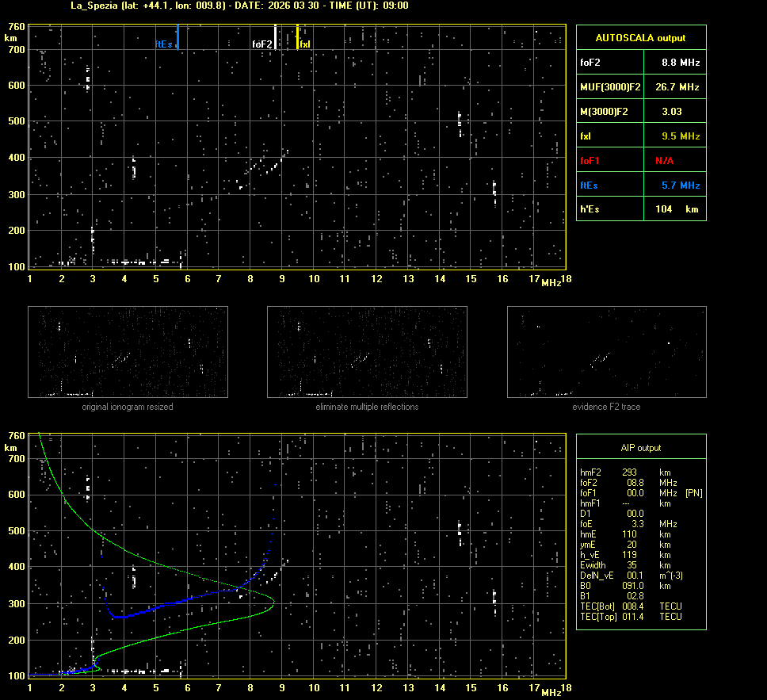Click the AUTOSCALA output header
Screen dimensions: 767x700
[x=640, y=37]
